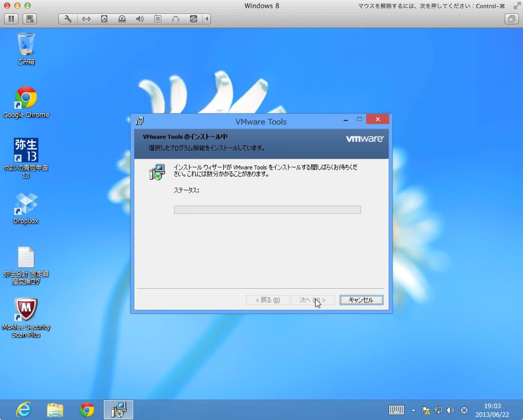
Task: Click the installer icon beside the wait message
Action: click(157, 172)
